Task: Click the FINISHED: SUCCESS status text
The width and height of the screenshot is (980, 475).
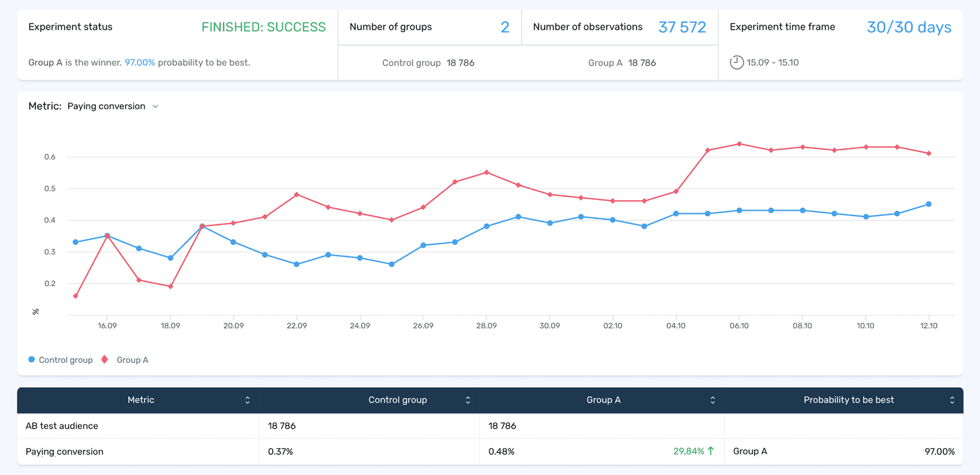Action: [x=264, y=27]
